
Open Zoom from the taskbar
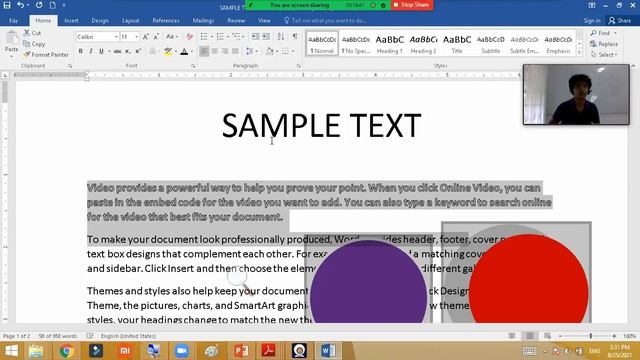click(x=182, y=351)
